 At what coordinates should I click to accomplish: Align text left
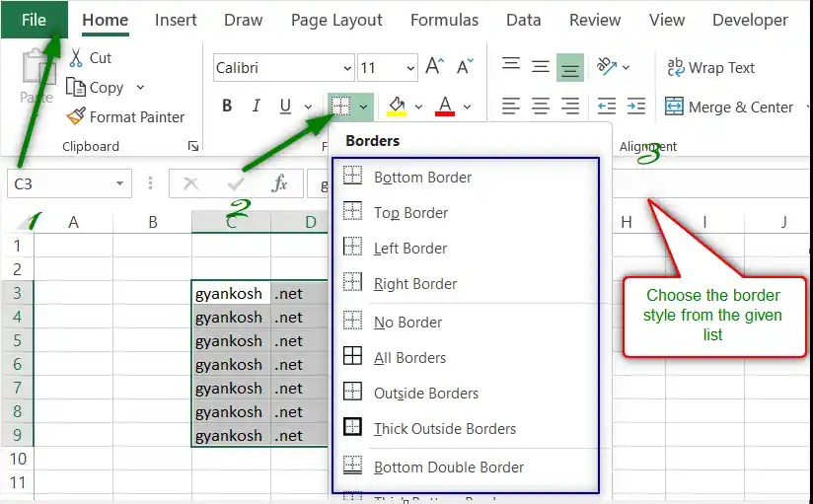click(511, 107)
